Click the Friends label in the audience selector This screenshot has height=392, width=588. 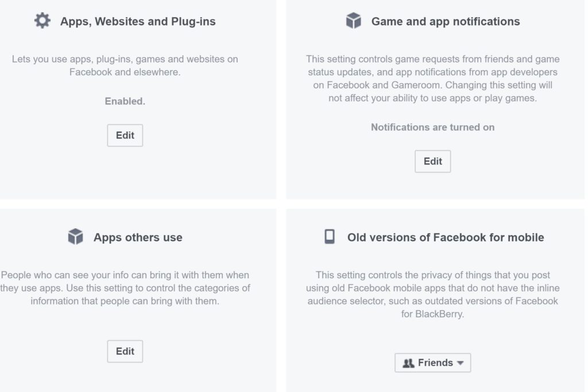point(435,363)
